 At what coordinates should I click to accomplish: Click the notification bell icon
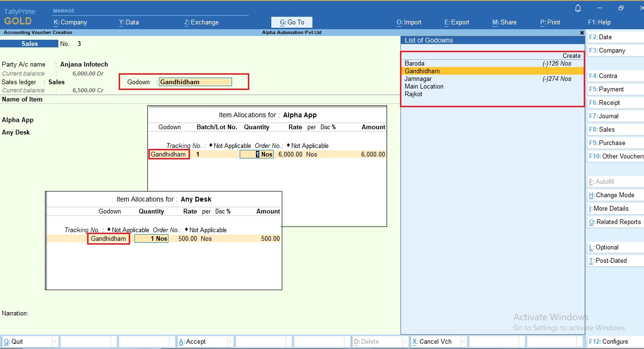click(x=578, y=8)
